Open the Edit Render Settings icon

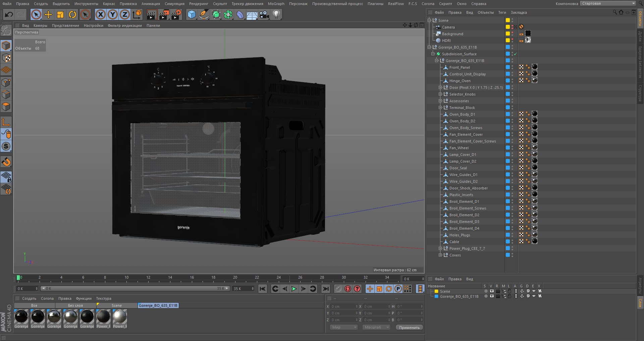176,14
